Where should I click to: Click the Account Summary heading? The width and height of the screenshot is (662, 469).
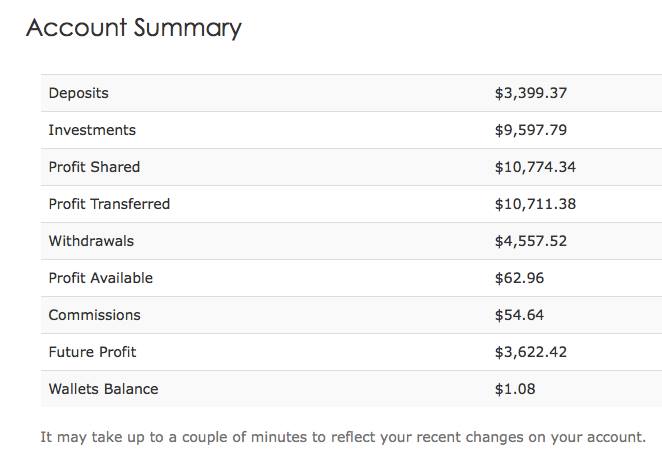coord(134,28)
